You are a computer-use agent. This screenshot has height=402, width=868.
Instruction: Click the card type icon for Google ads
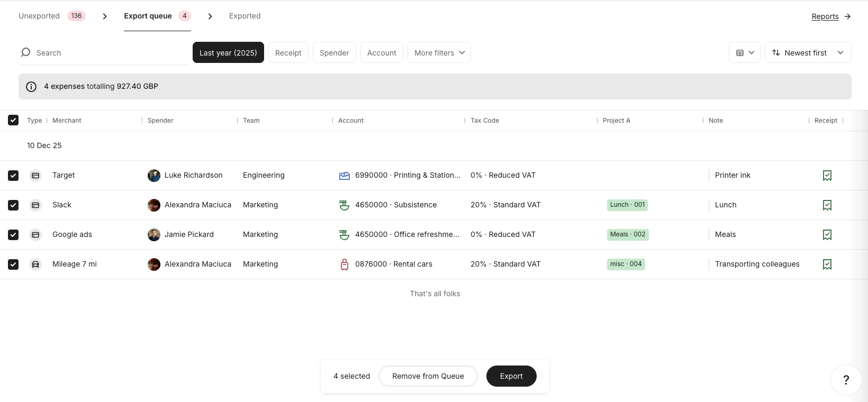click(35, 234)
